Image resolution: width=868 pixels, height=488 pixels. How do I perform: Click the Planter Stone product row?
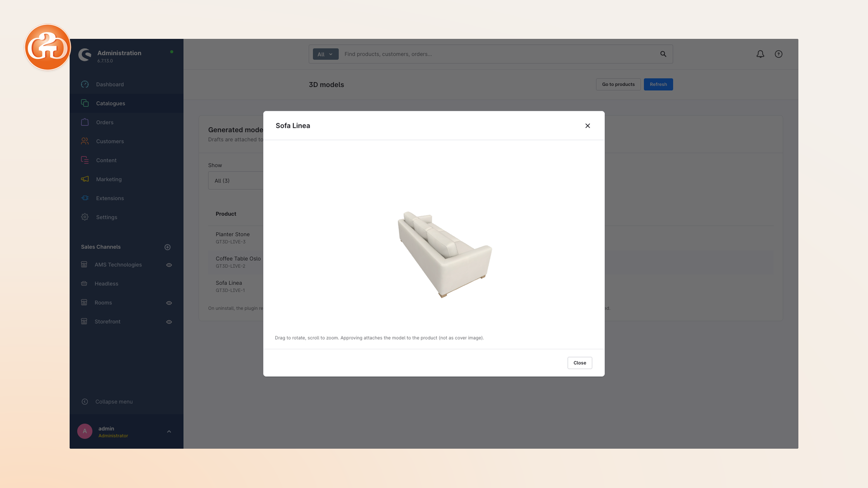coord(236,238)
